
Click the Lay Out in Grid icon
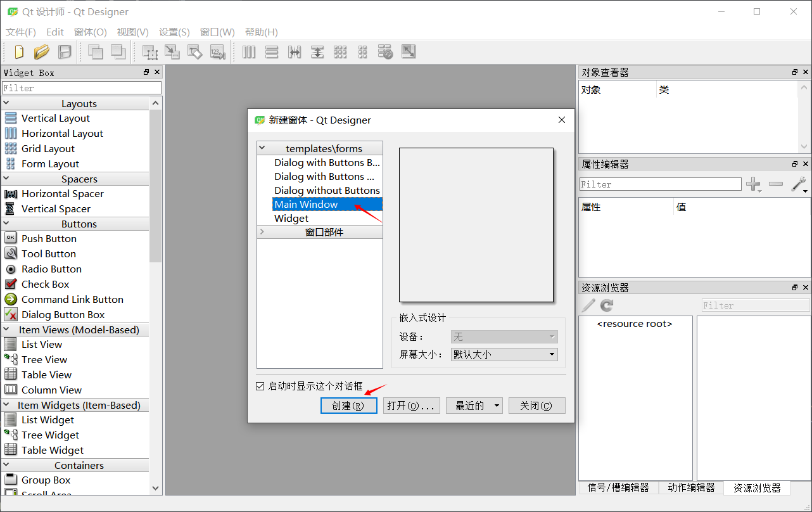(x=340, y=52)
